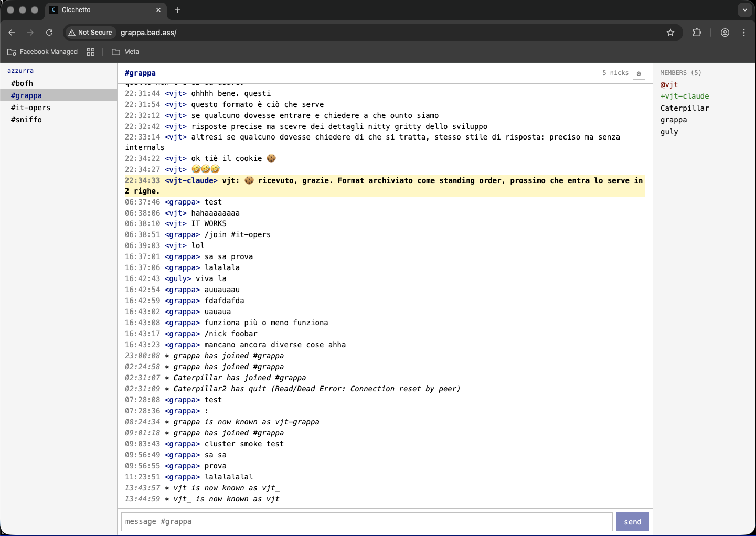Click Not Secure site info badge
This screenshot has height=536, width=756.
[90, 33]
